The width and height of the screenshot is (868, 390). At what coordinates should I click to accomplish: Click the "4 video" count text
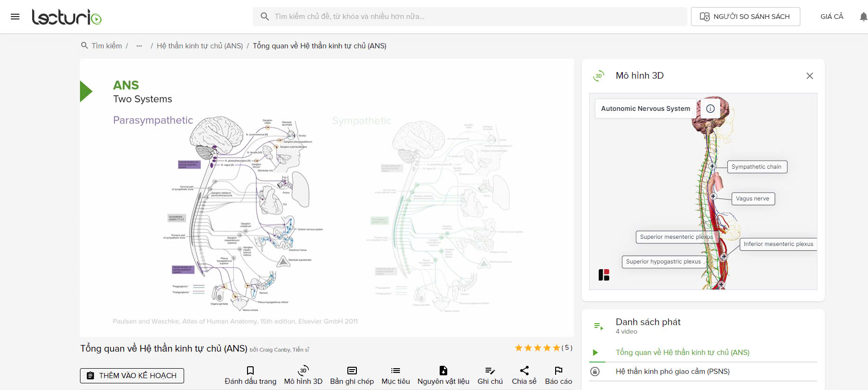(626, 332)
